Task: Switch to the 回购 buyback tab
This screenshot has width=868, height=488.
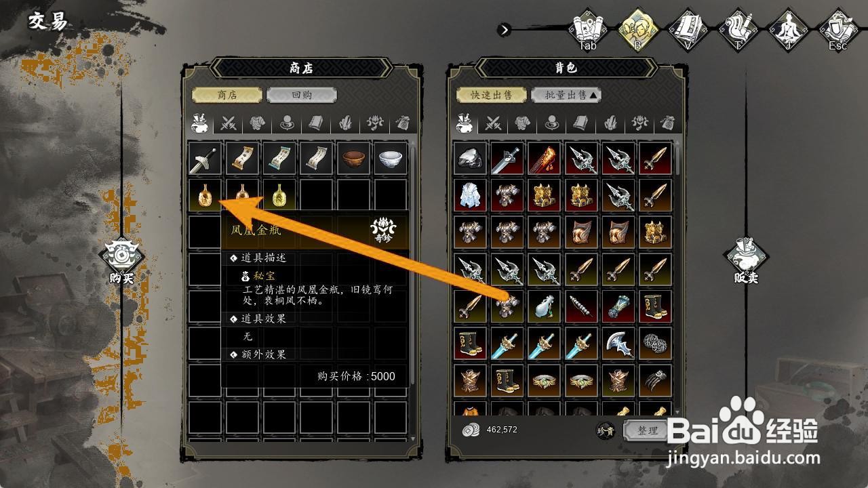Action: 301,95
